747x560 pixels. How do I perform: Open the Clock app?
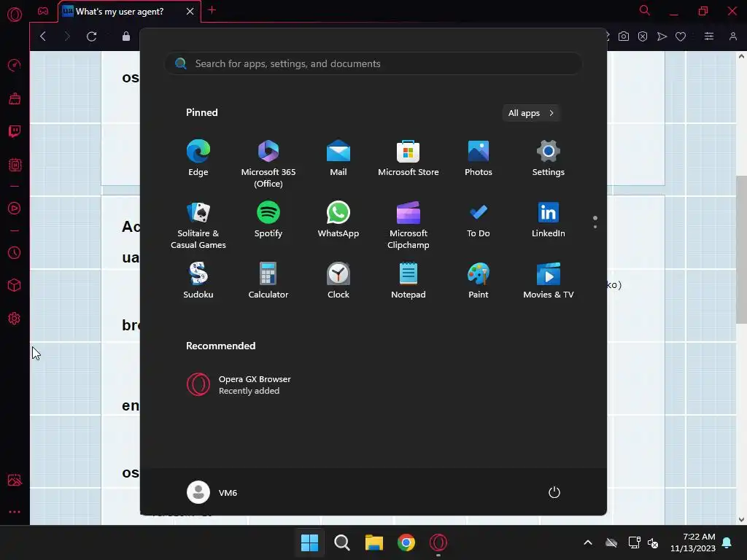pos(338,281)
